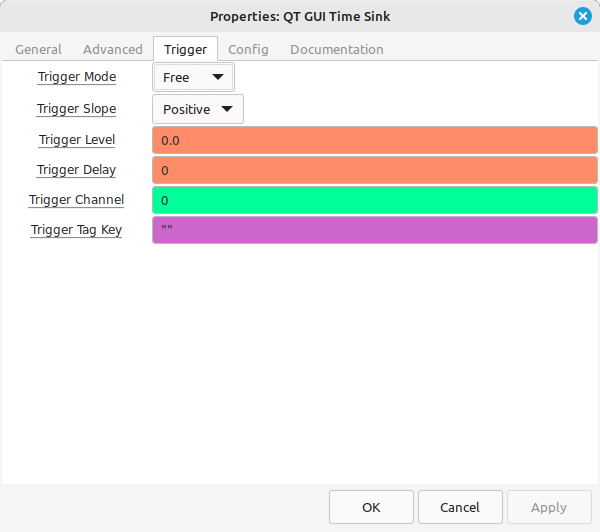This screenshot has height=532, width=600.
Task: Click the Trigger Channel label
Action: coord(76,200)
